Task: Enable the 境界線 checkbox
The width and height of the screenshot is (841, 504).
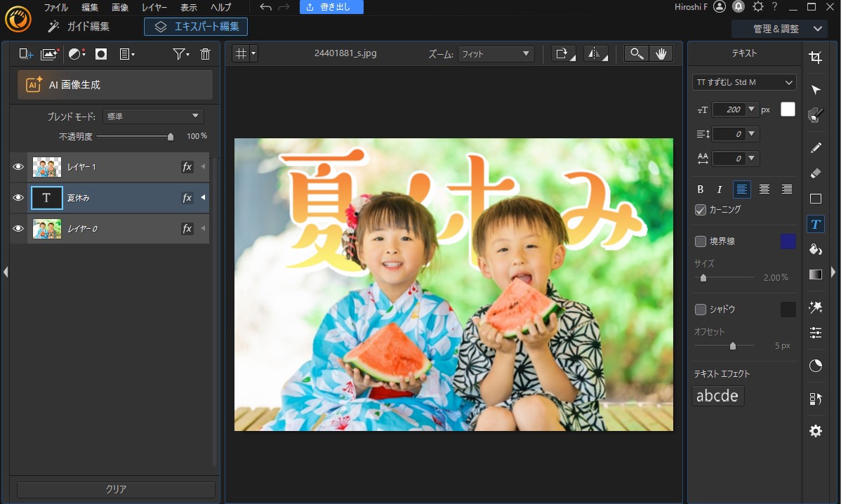Action: pos(701,241)
